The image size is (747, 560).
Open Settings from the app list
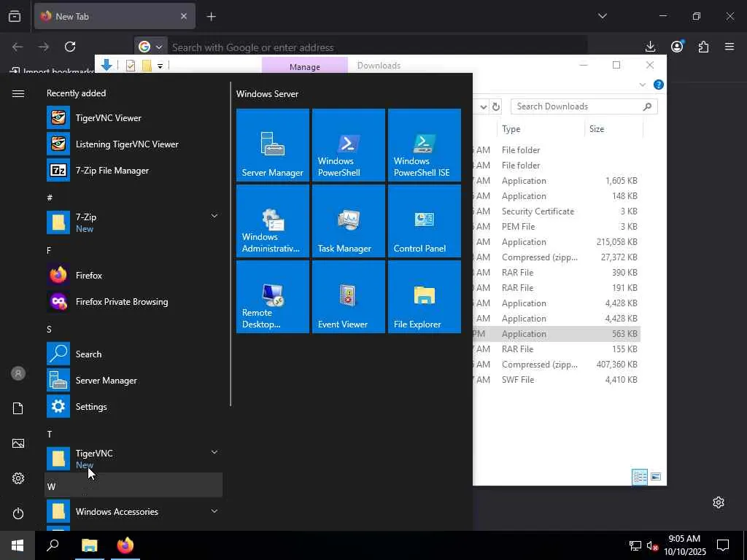[133, 406]
